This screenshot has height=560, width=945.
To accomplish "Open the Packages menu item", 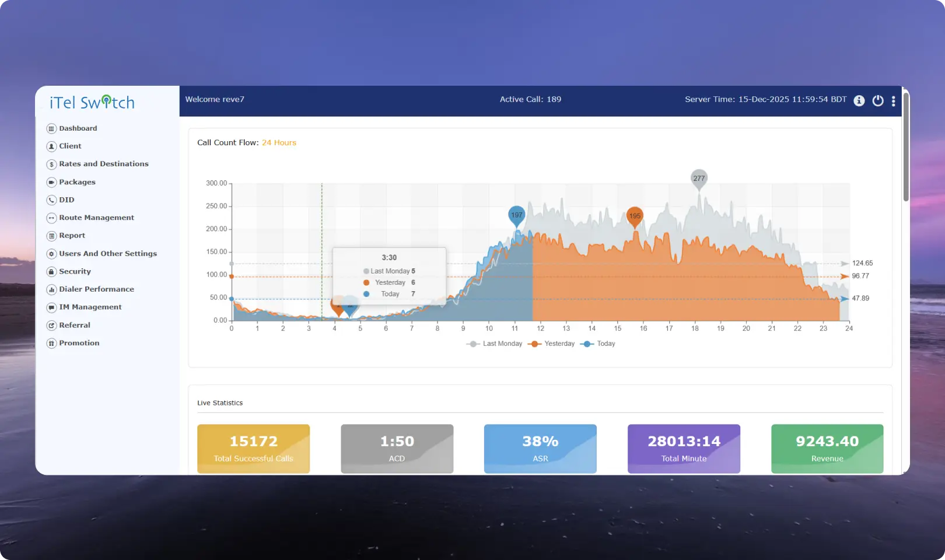I will coord(77,182).
